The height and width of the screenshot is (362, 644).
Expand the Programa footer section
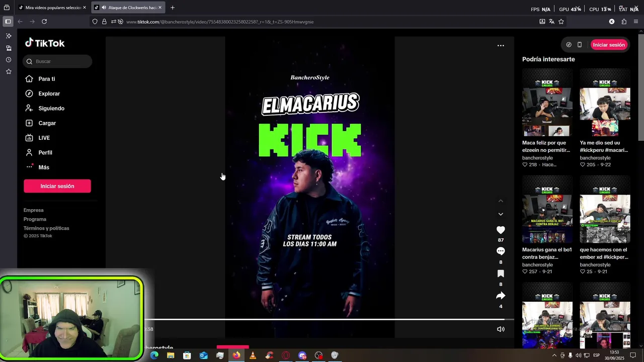[x=35, y=219]
